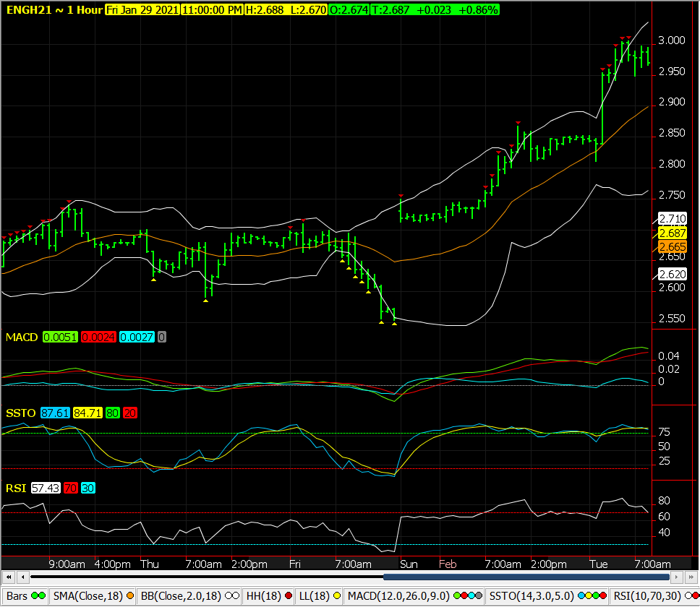Click the red RSI level 70
Screen dimensions: 700x607
71,488
